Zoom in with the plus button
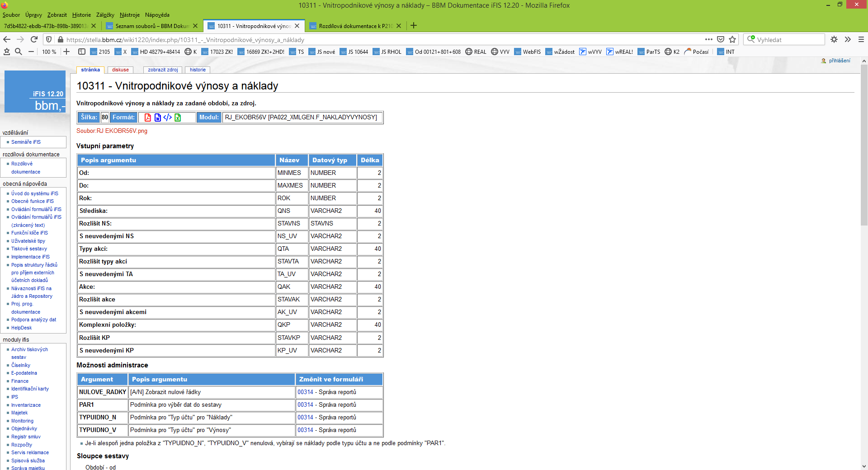 [x=66, y=52]
